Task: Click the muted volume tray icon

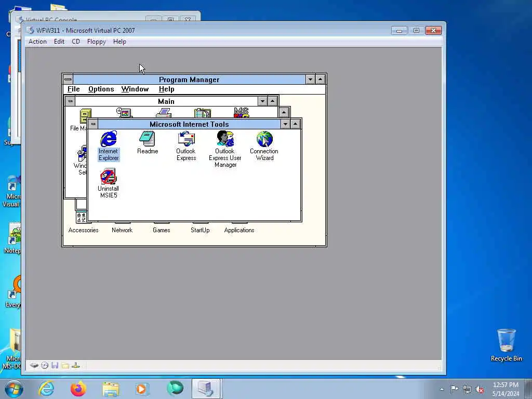Action: click(480, 389)
